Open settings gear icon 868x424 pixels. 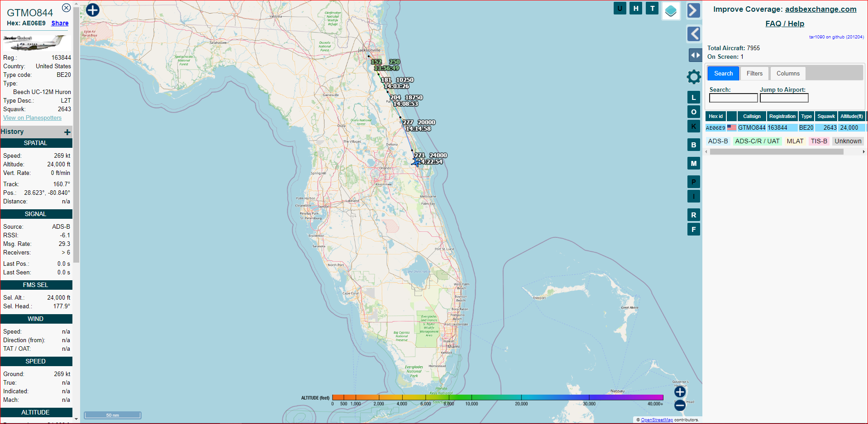pos(694,77)
